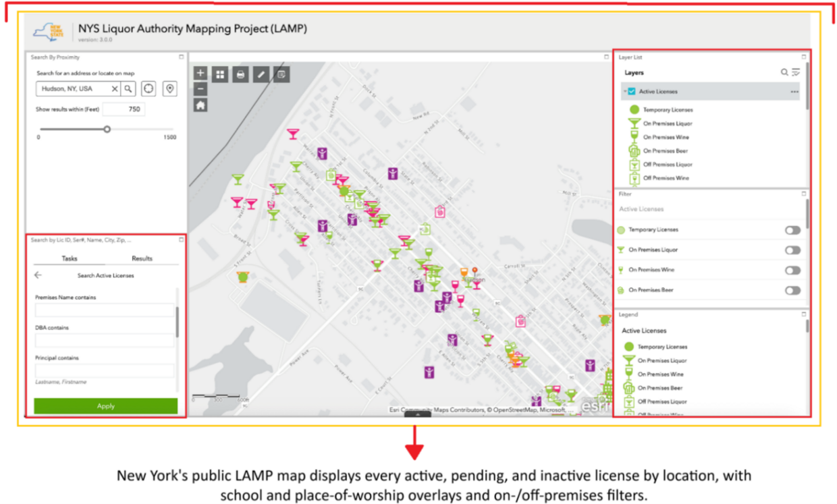The height and width of the screenshot is (504, 837).
Task: Enable the On Premises Beer filter
Action: pyautogui.click(x=792, y=291)
